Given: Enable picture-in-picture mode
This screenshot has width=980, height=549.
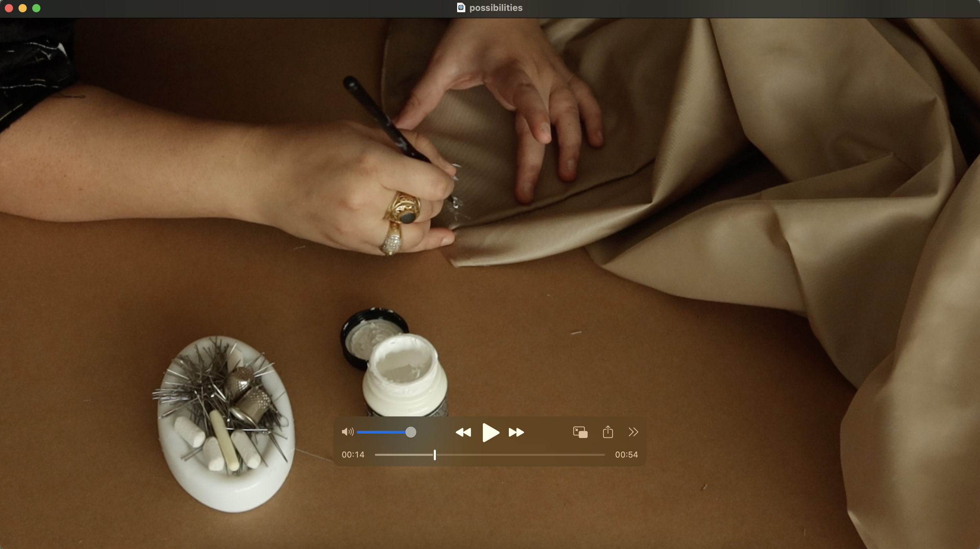Looking at the screenshot, I should 580,432.
